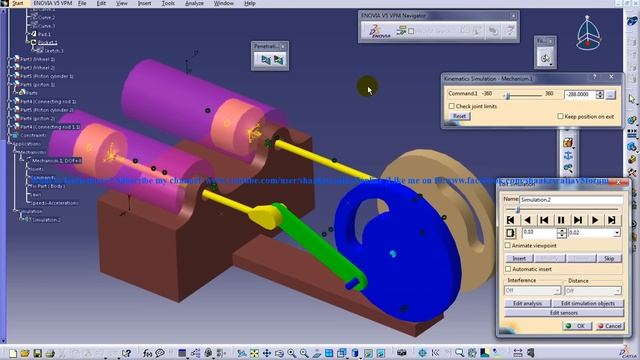Expand the Part5 (Piston cylinder 1) tree node
This screenshot has height=360, width=640.
(x=10, y=76)
